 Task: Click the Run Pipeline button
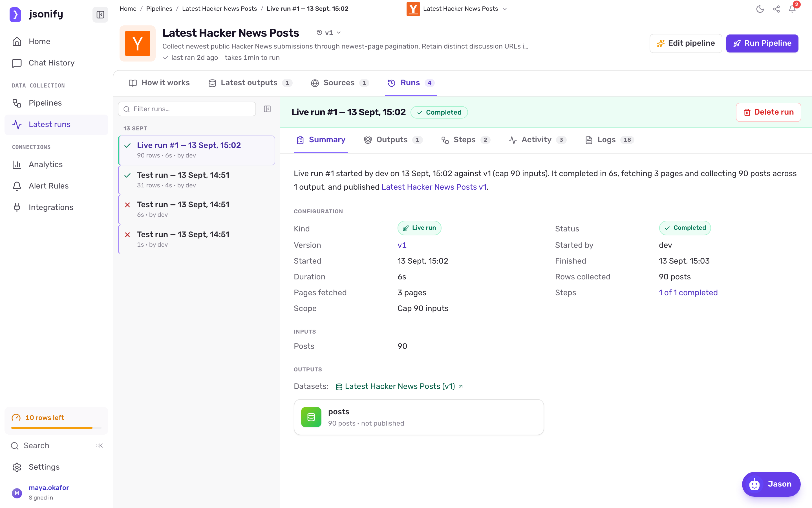(762, 43)
